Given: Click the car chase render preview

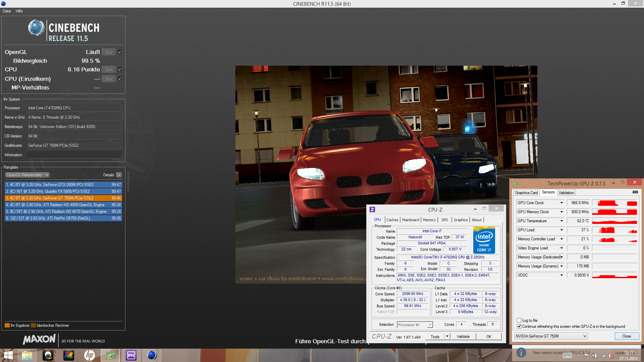Looking at the screenshot, I should point(386,174).
